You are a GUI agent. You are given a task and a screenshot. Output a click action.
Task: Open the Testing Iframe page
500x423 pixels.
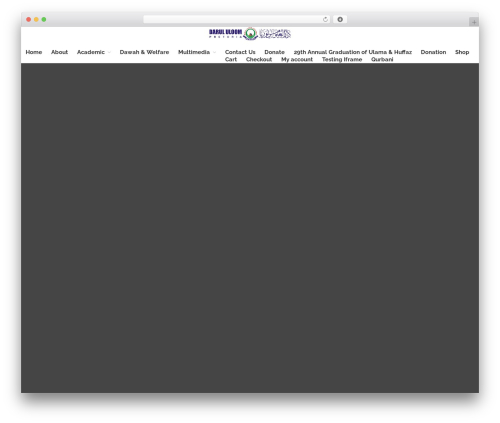(x=342, y=59)
